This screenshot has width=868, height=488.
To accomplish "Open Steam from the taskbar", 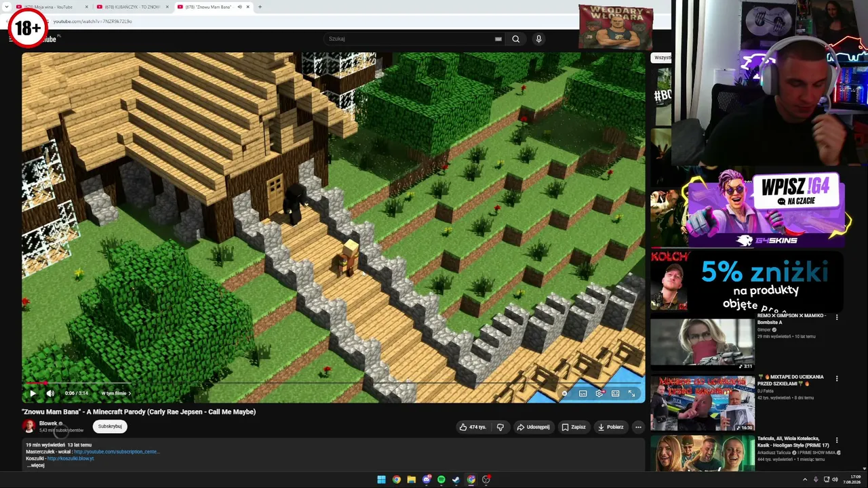I will (x=456, y=480).
